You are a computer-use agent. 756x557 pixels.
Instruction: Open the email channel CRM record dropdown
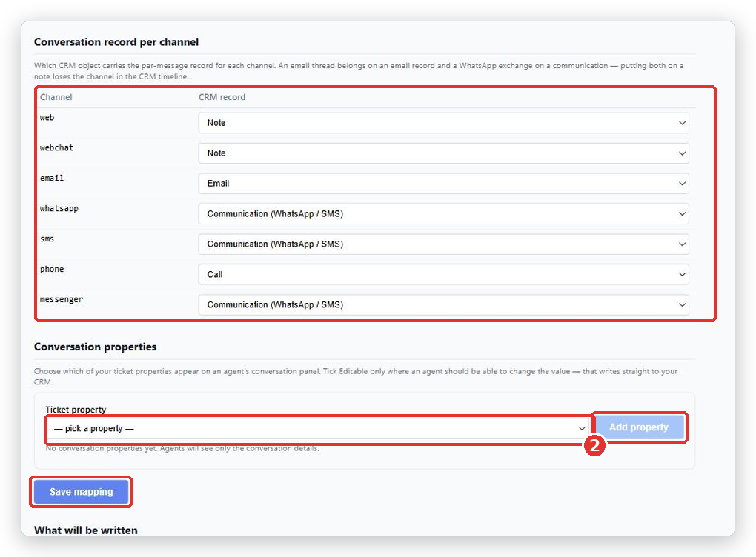[x=443, y=184]
